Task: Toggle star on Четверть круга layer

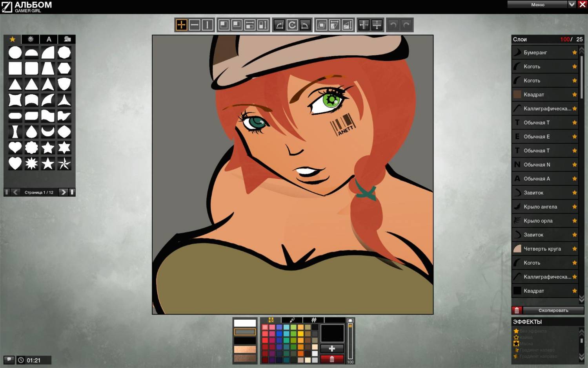Action: click(575, 249)
